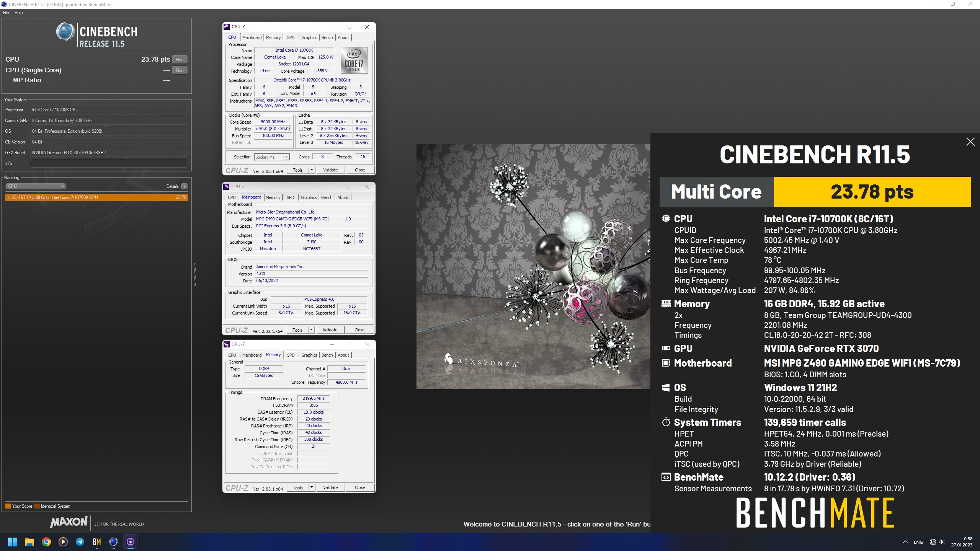Image resolution: width=980 pixels, height=551 pixels.
Task: Click Core Speed 5000.00 MHz value
Action: (x=273, y=122)
